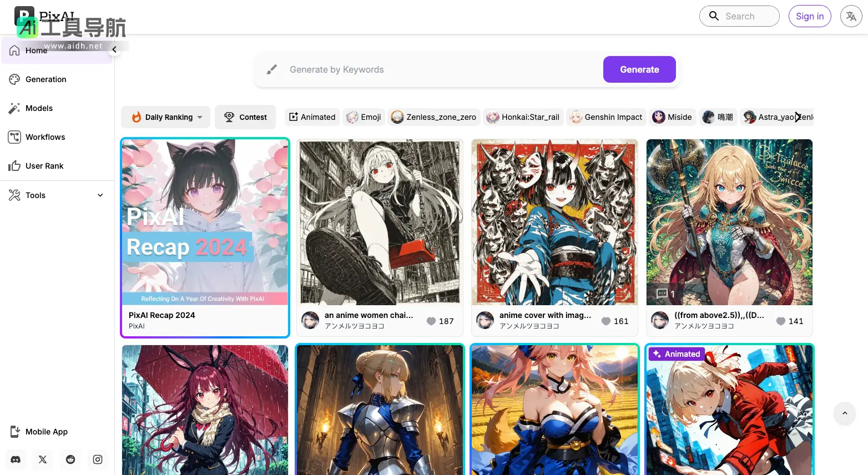Open the Instagram icon in sidebar
The width and height of the screenshot is (868, 475).
tap(98, 459)
